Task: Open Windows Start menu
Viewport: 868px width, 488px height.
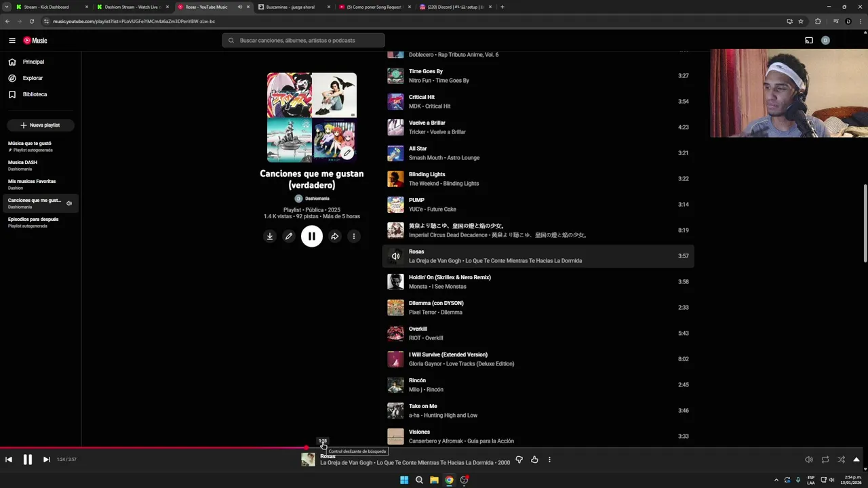Action: [x=404, y=480]
